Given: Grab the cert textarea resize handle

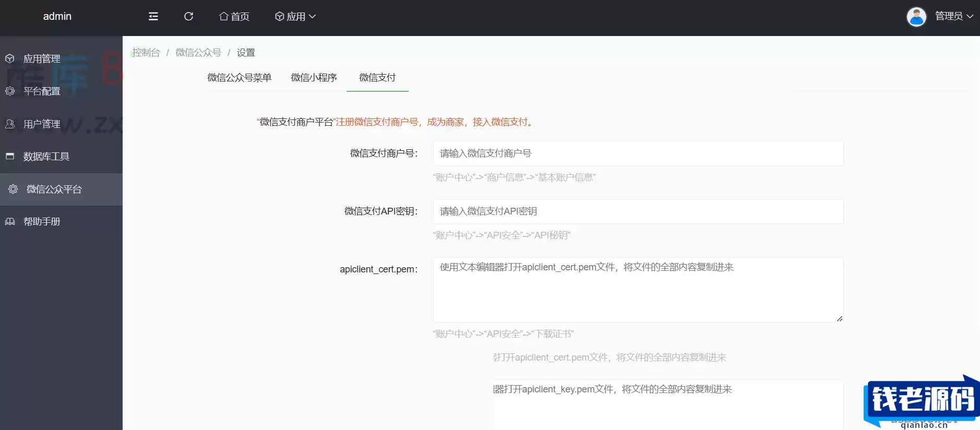Looking at the screenshot, I should click(840, 318).
